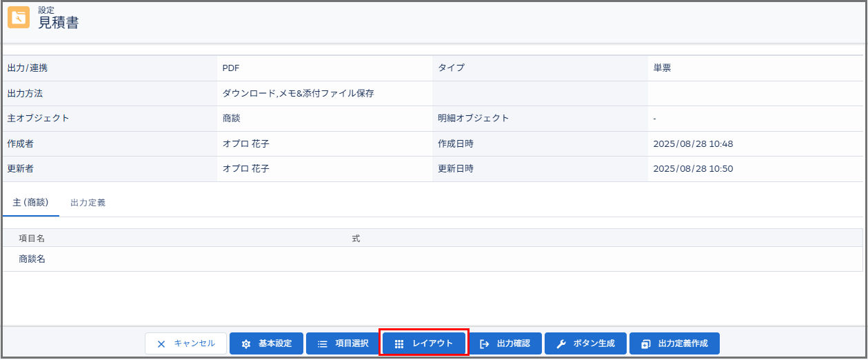Click the export arrow icon on 出力確認

pyautogui.click(x=484, y=343)
